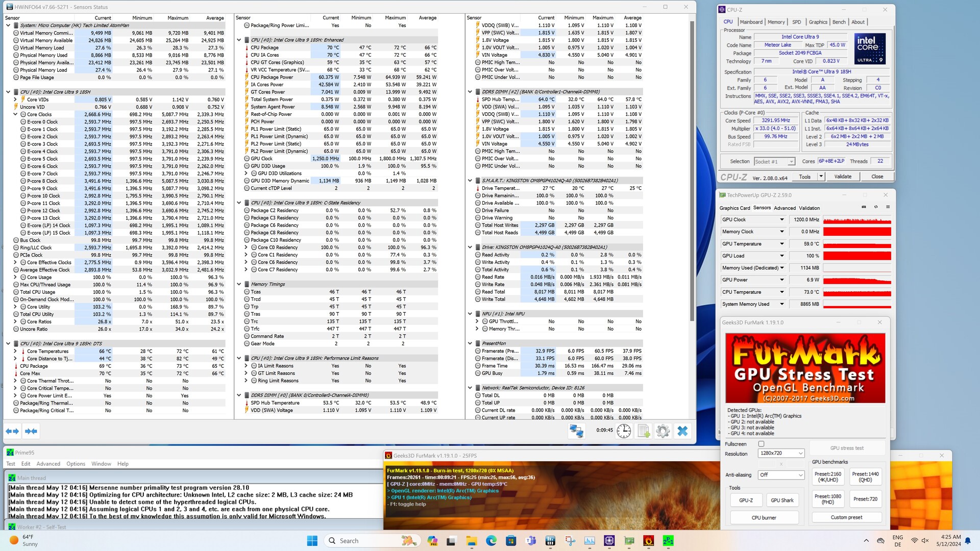The width and height of the screenshot is (980, 551).
Task: Open GPU-Z hamburger menu icon
Action: (888, 207)
